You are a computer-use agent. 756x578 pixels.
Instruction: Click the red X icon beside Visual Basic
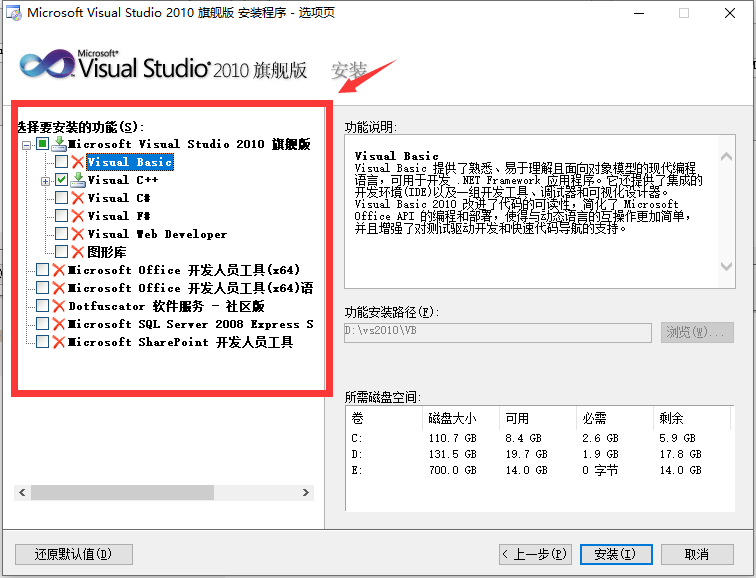point(78,162)
